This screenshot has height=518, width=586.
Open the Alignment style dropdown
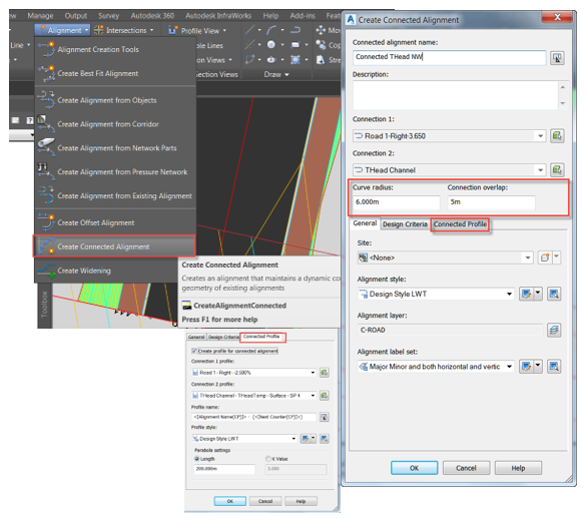[509, 294]
